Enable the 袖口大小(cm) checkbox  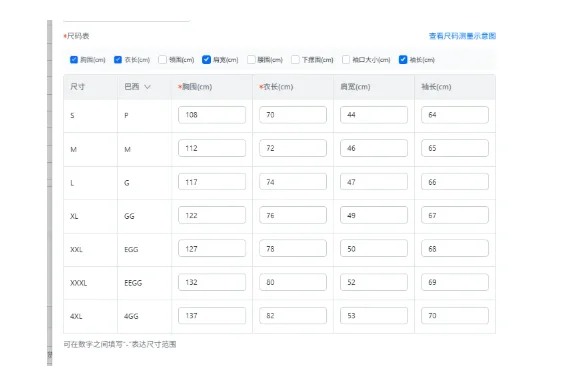(346, 60)
